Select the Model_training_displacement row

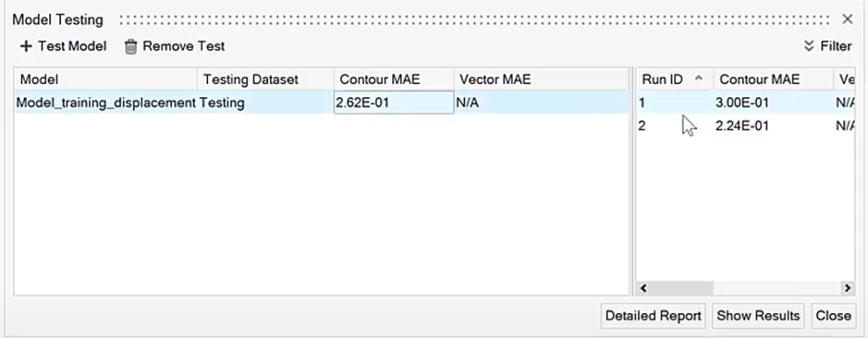coord(321,102)
